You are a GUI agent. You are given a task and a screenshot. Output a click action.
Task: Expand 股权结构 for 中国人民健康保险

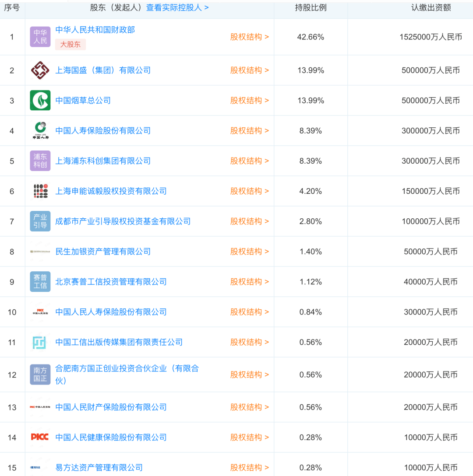pyautogui.click(x=250, y=437)
